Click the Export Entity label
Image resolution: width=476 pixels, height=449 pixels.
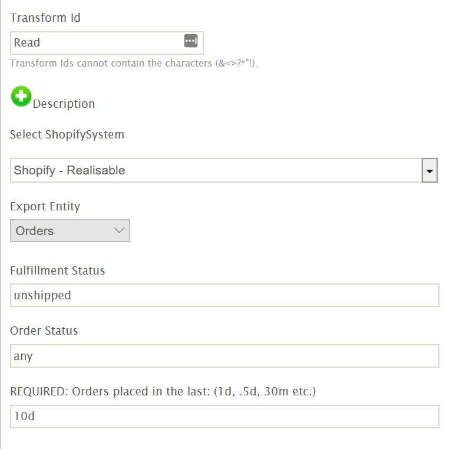[x=45, y=206]
